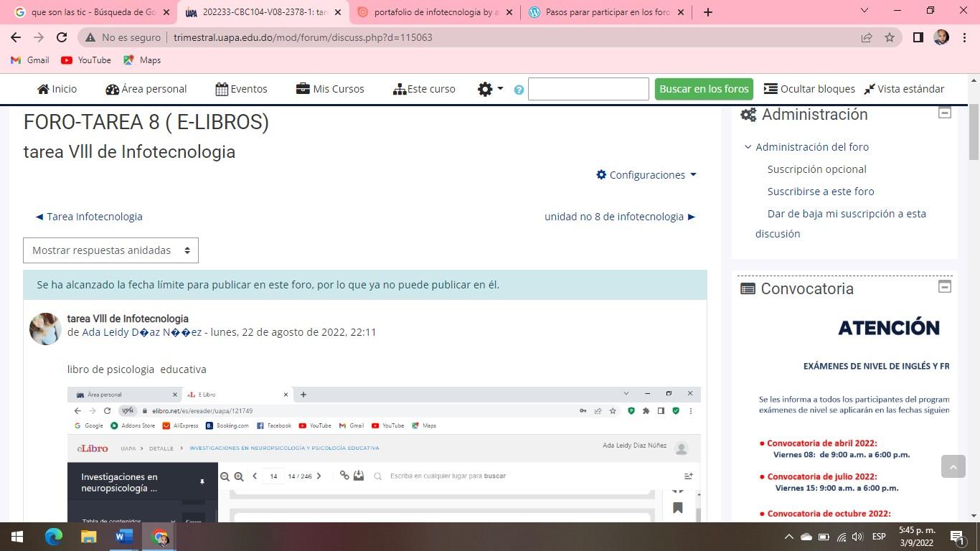
Task: Go back to the previous page in Chrome
Action: point(16,37)
